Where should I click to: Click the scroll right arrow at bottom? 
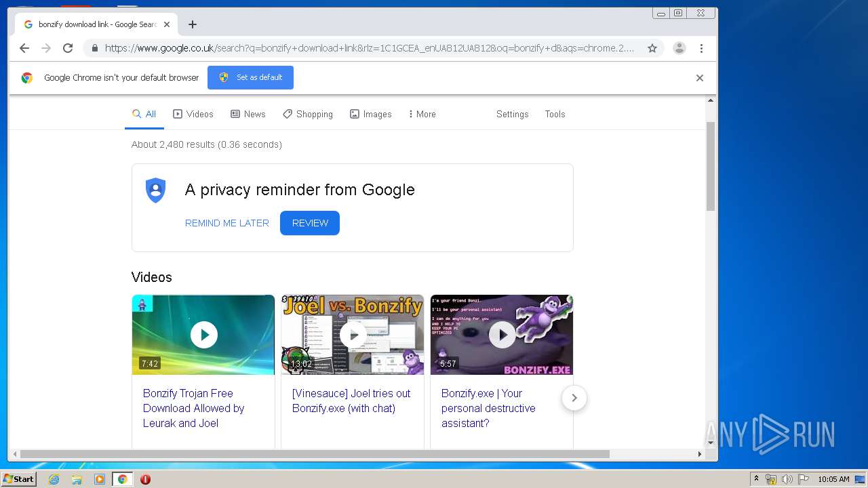[701, 454]
